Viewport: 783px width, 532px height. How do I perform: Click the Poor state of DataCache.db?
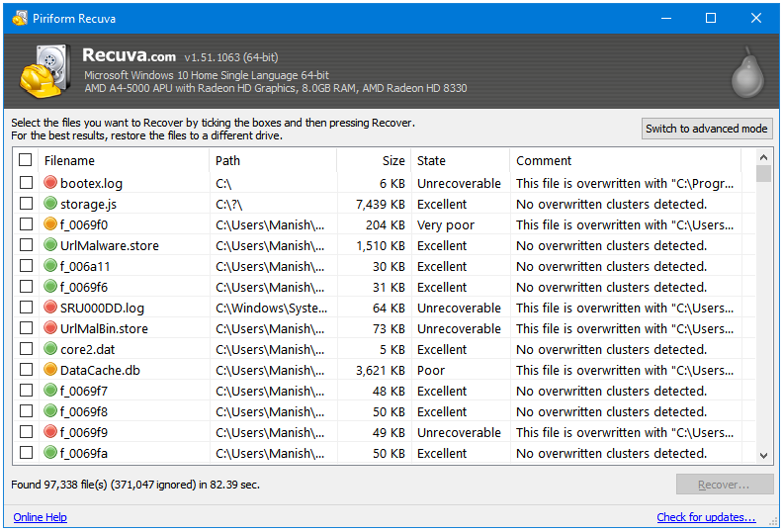[431, 370]
